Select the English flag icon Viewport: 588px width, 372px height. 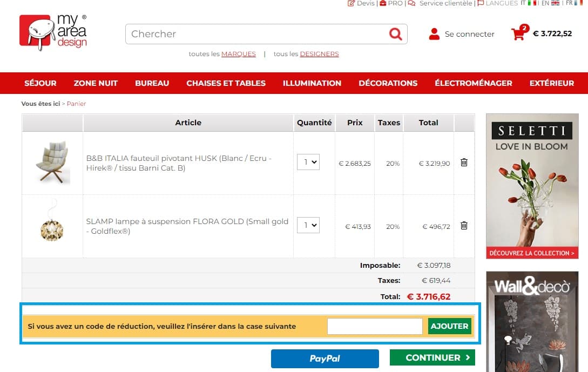coord(555,3)
